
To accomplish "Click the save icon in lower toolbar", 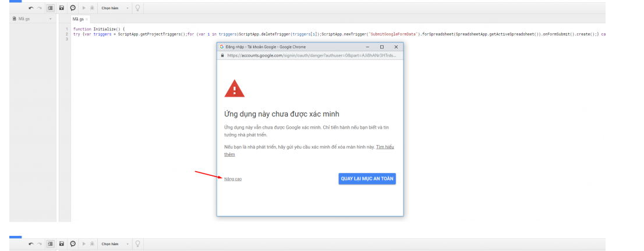I will point(61,243).
